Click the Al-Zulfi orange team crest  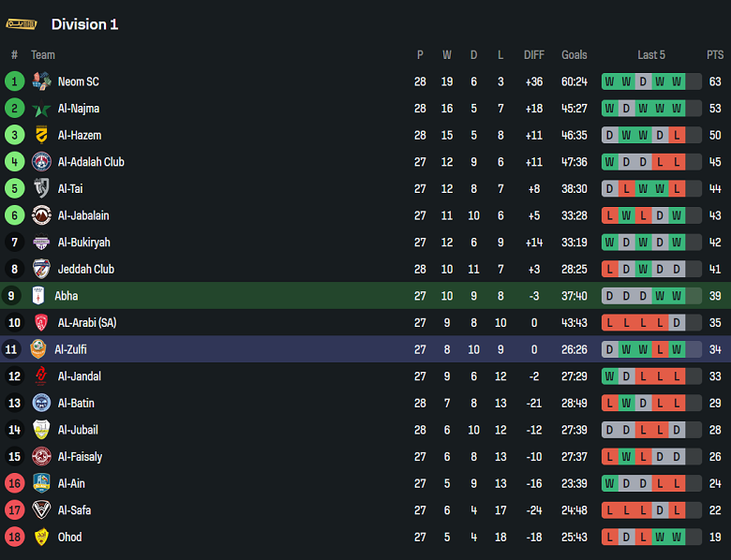38,349
